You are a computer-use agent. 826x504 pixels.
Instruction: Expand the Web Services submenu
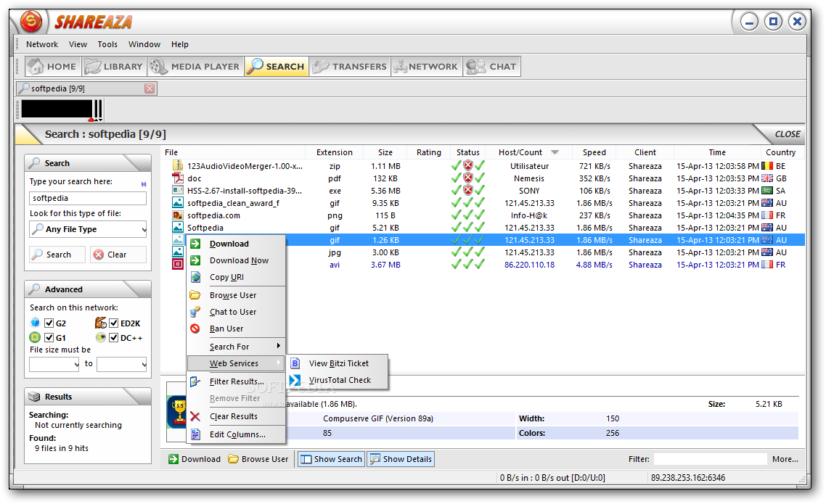[236, 363]
